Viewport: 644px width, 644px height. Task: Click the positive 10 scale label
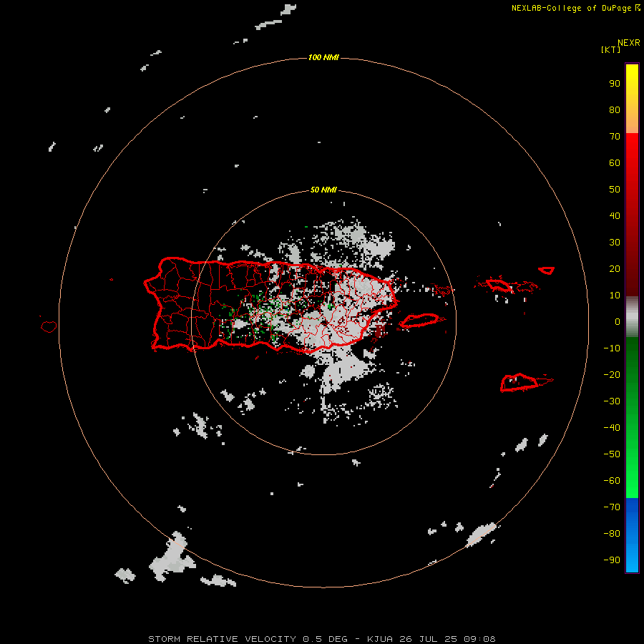615,296
